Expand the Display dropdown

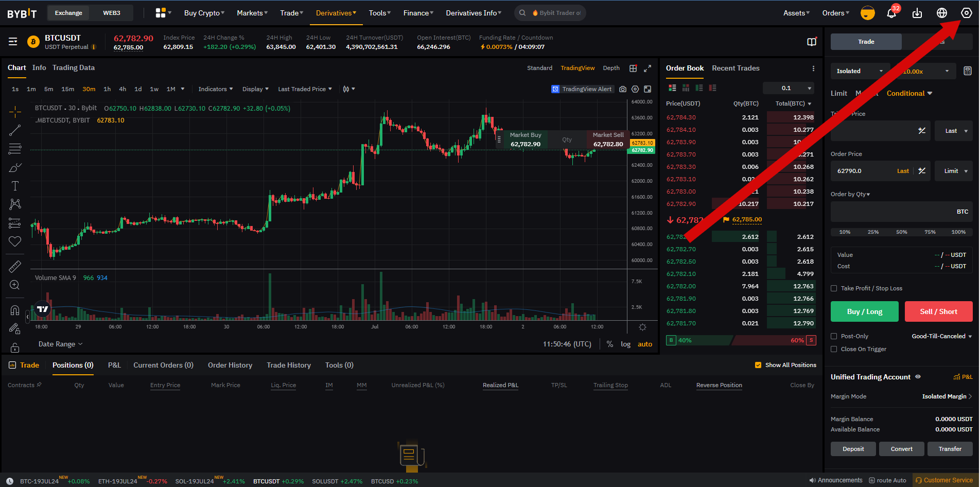click(x=256, y=89)
